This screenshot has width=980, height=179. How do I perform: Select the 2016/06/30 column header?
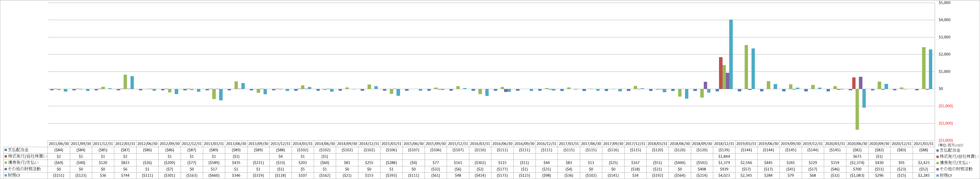tap(502, 144)
